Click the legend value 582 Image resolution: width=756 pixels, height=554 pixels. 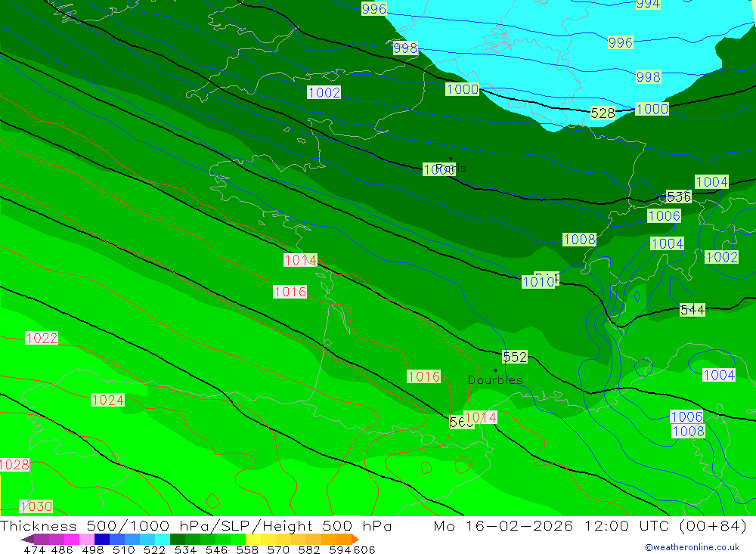(x=309, y=550)
